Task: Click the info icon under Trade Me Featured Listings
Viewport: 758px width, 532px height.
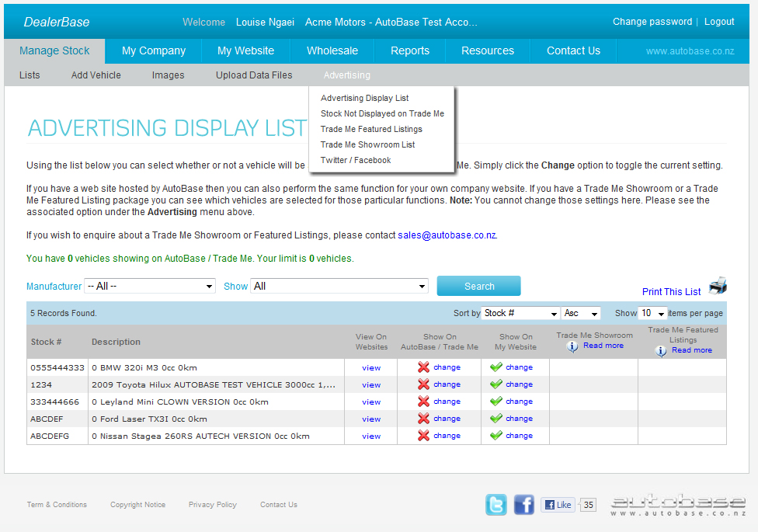Action: tap(660, 349)
